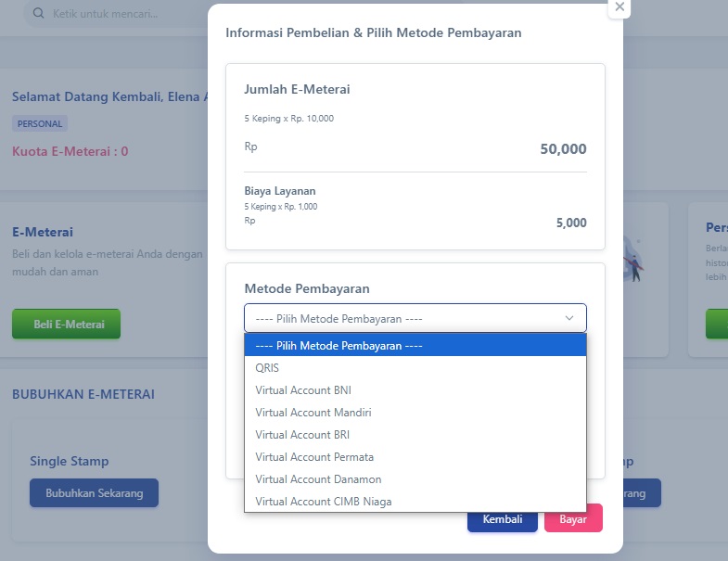Focus the Ketik untuk mencari search field
Screen dimensions: 728x561
[116, 14]
